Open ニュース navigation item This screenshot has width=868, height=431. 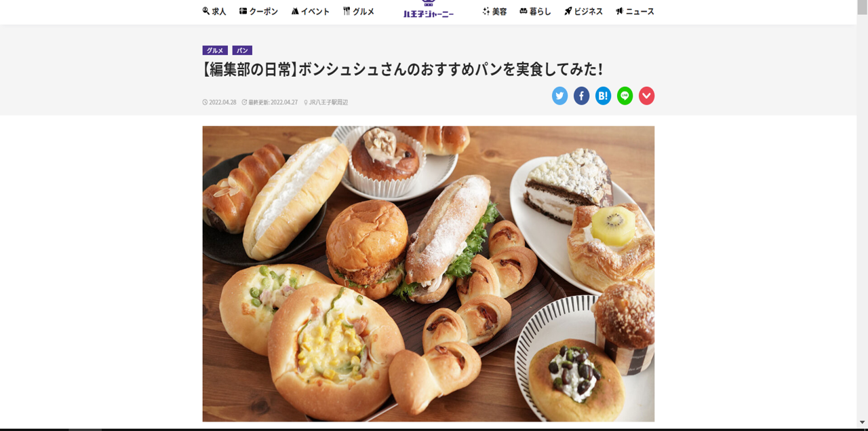635,12
